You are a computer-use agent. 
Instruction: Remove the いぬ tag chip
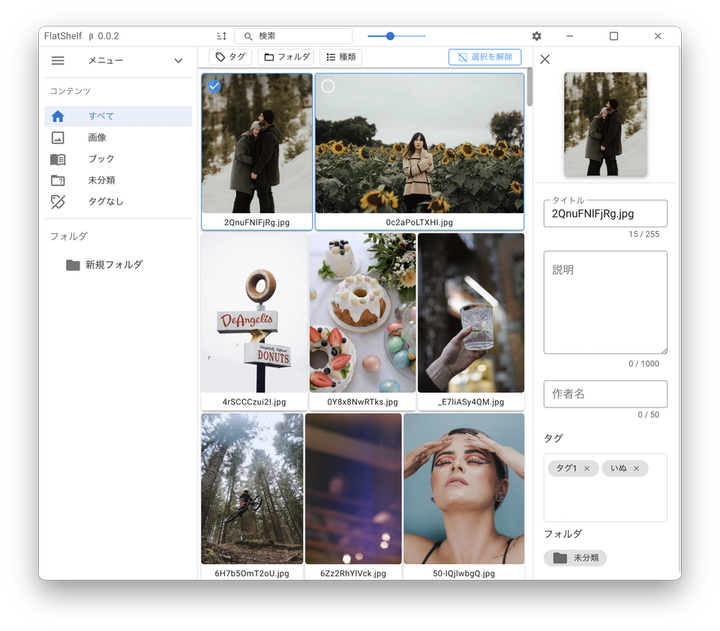(636, 468)
